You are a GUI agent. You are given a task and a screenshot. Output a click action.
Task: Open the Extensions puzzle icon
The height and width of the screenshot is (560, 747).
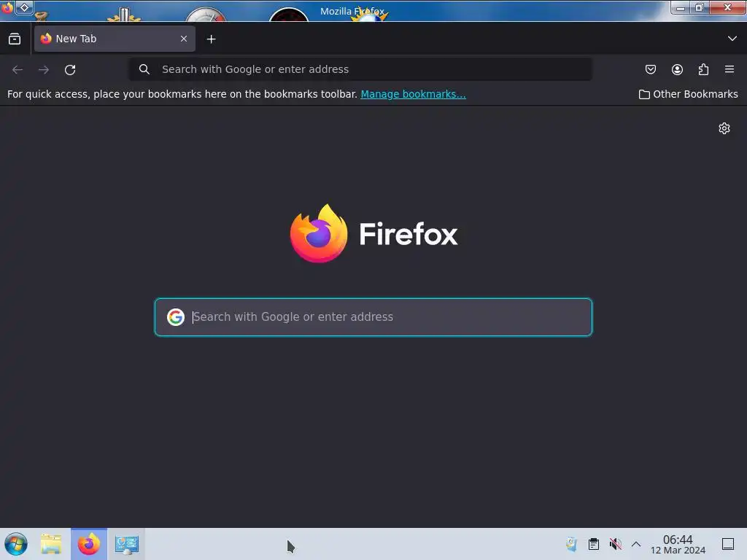[704, 69]
